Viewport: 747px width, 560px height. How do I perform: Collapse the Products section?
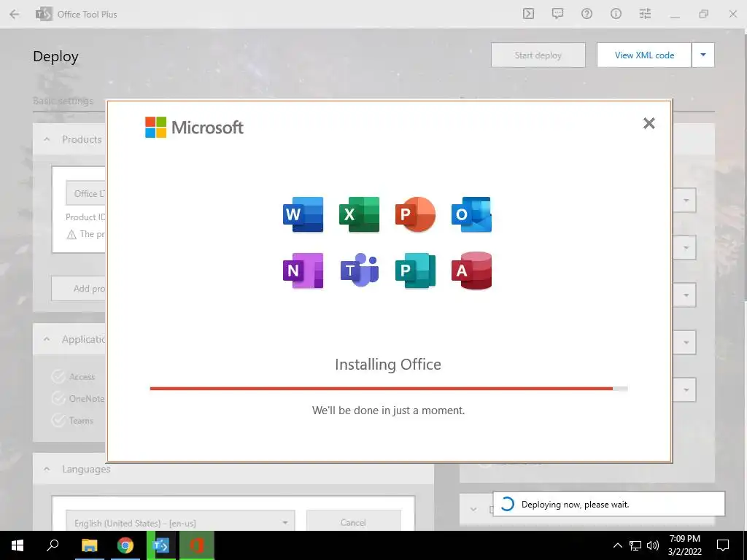click(47, 139)
